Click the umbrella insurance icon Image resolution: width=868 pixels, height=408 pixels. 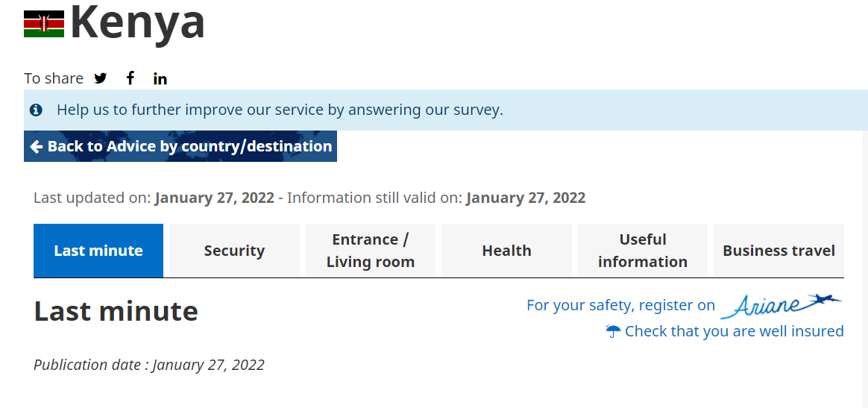coord(613,331)
